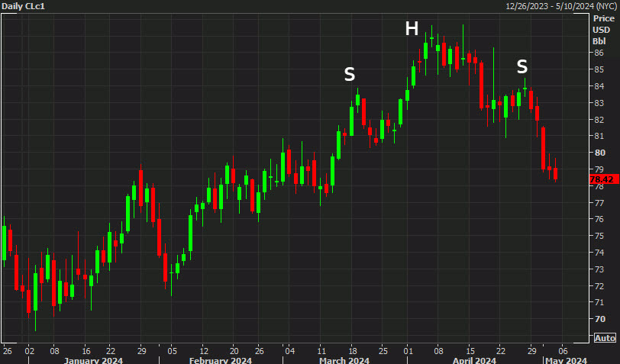Click the 12 date label in February
This screenshot has width=620, height=364.
(x=203, y=351)
